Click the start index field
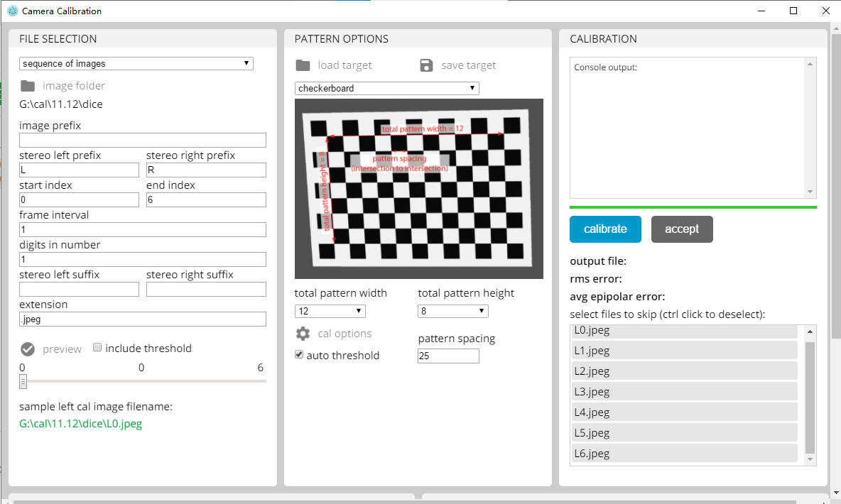 tap(80, 199)
